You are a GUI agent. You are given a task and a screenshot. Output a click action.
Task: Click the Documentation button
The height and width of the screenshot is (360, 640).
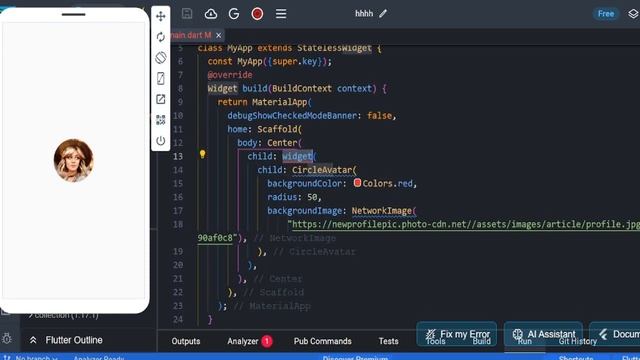(x=615, y=334)
